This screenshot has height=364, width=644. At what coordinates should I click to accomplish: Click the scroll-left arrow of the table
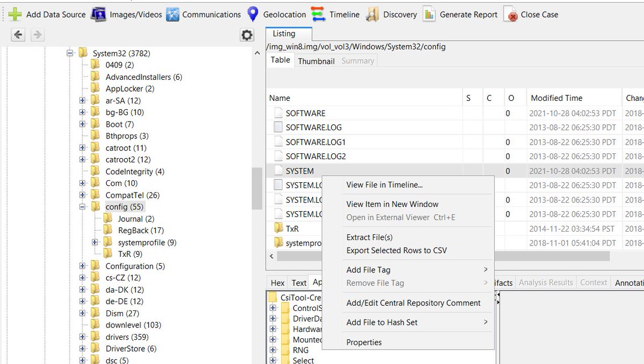click(272, 256)
